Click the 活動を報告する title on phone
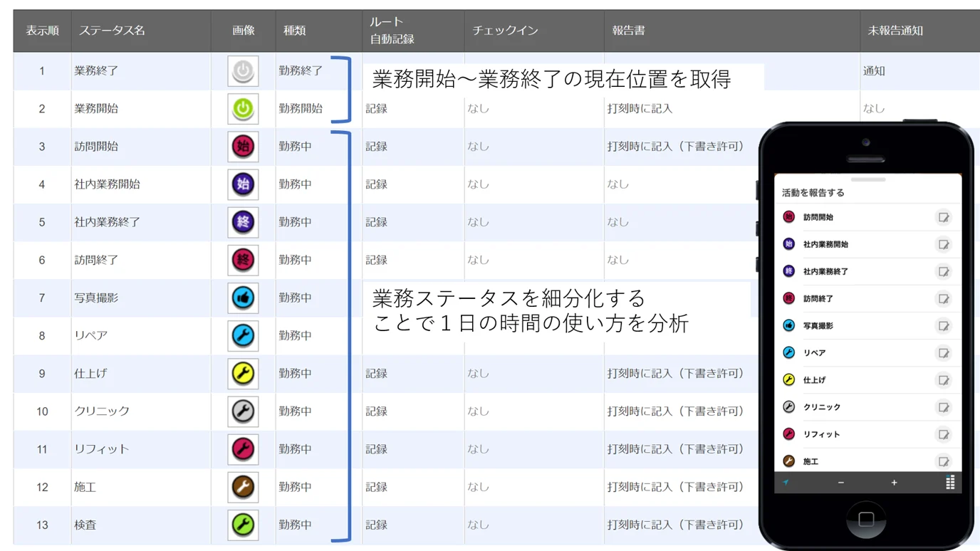 813,193
